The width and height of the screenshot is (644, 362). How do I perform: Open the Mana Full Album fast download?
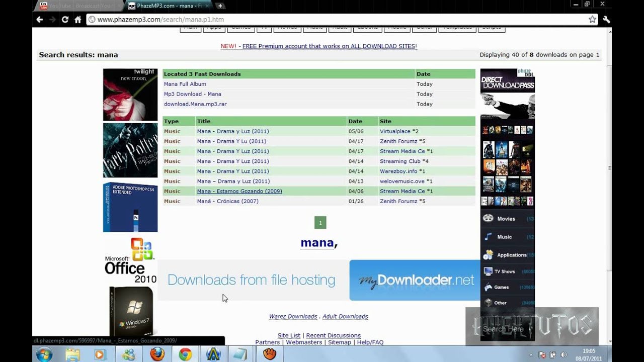tap(185, 84)
